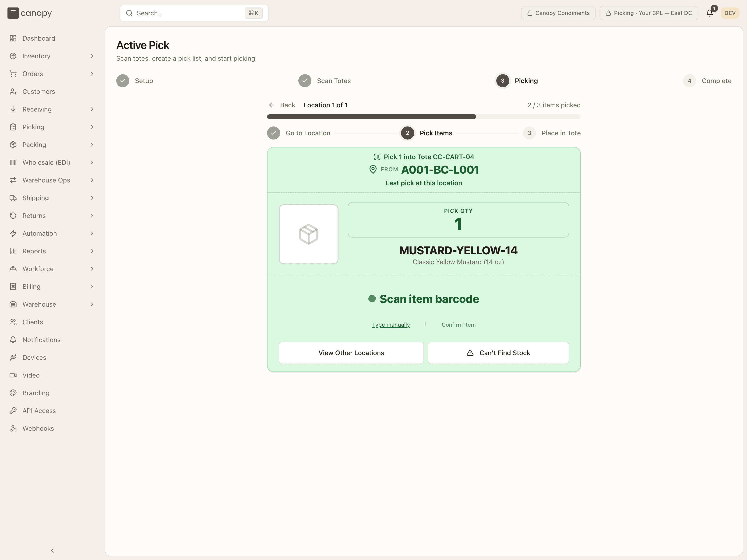Expand the Orders menu chevron
Image resolution: width=747 pixels, height=560 pixels.
tap(92, 73)
